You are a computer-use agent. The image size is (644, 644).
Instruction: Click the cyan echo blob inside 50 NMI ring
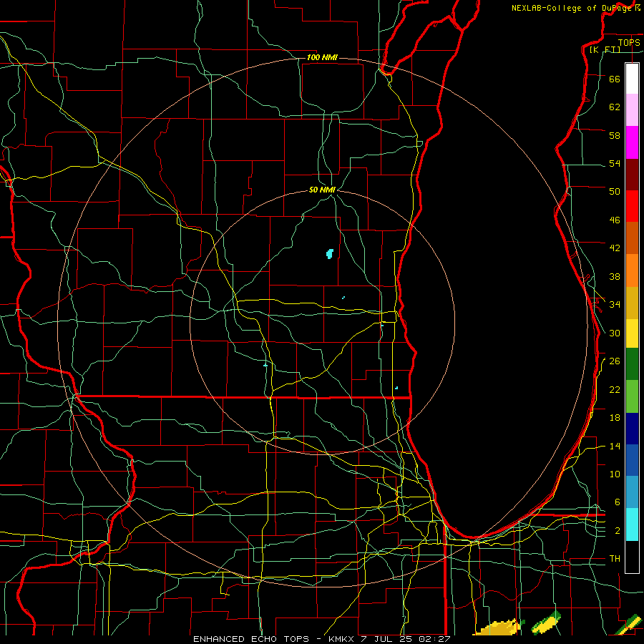coord(330,254)
